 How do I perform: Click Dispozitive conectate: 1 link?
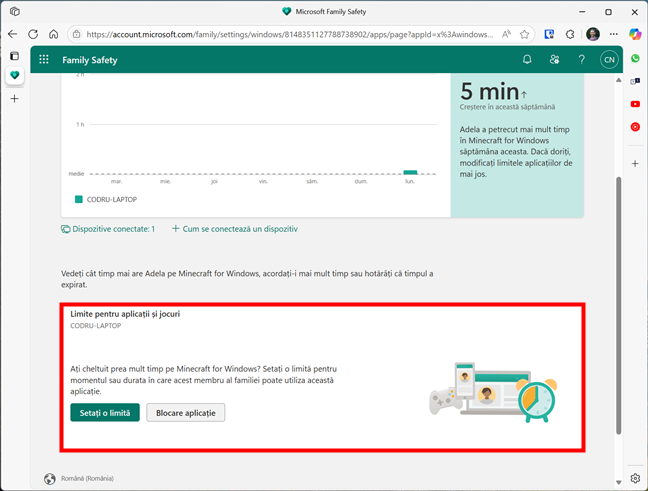[x=108, y=229]
